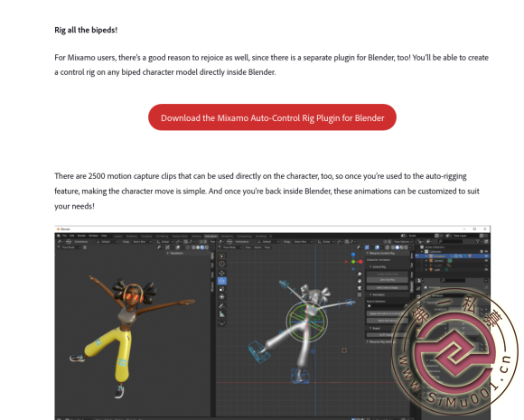Open the Pose Options dropdown in rig viewport
524x420 pixels.
point(403,242)
